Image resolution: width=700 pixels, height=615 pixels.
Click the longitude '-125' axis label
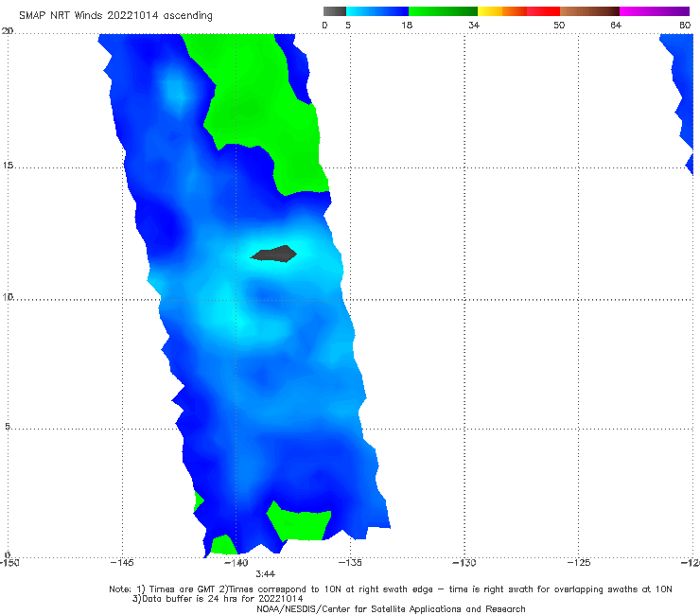[579, 563]
